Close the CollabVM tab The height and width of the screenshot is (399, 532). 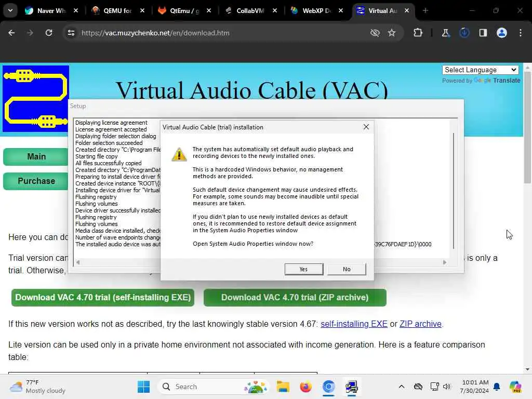click(275, 10)
